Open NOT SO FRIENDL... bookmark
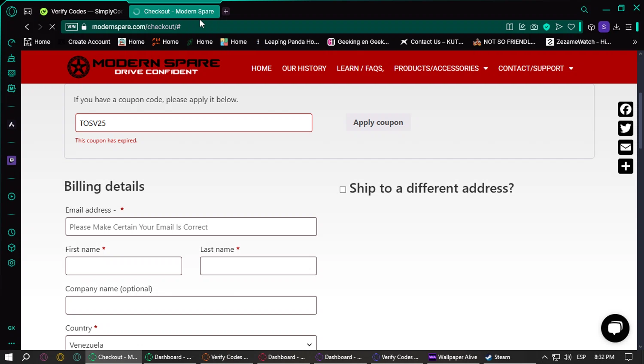This screenshot has width=644, height=364. click(504, 42)
